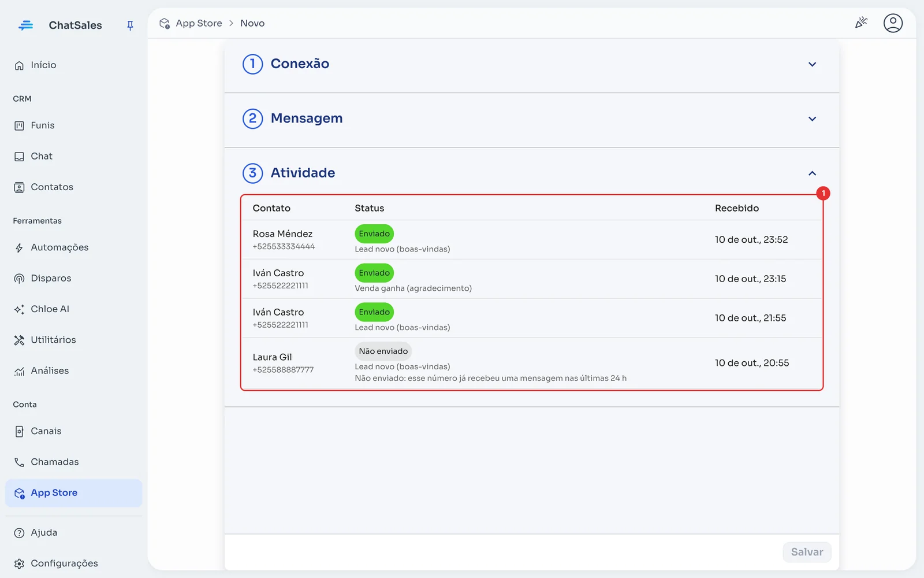The height and width of the screenshot is (578, 924).
Task: Click App Store breadcrumb link
Action: (199, 23)
